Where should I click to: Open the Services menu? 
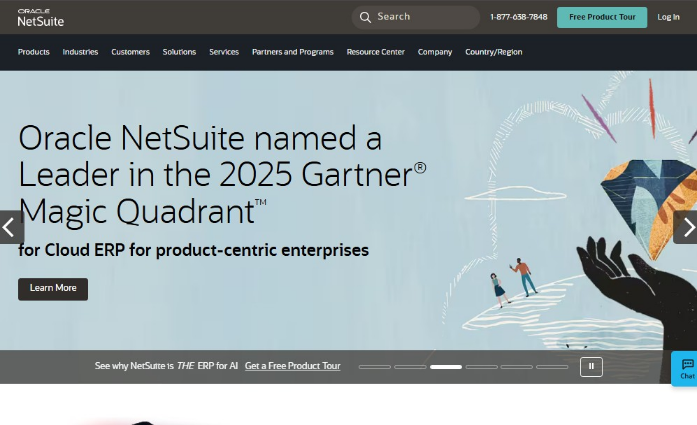click(x=224, y=52)
